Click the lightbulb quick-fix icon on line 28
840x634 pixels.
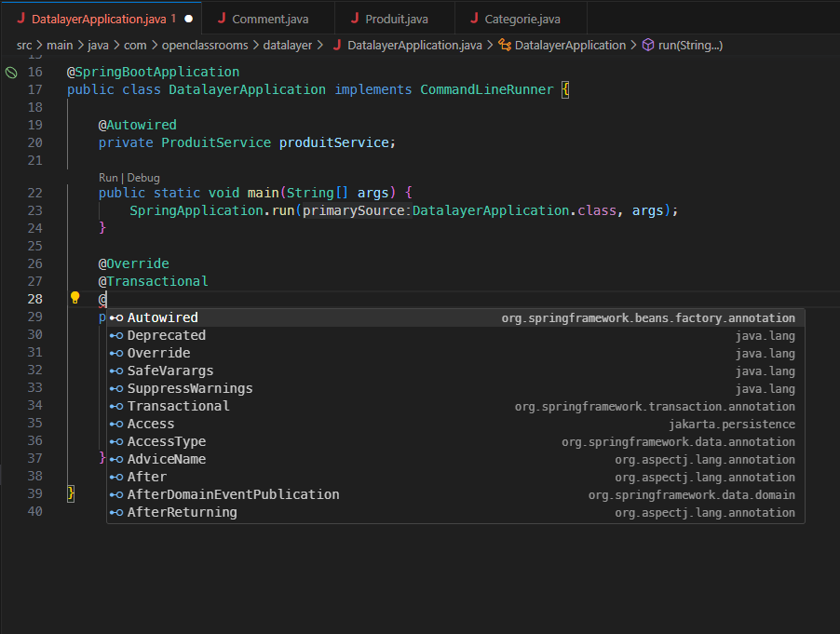(x=75, y=299)
